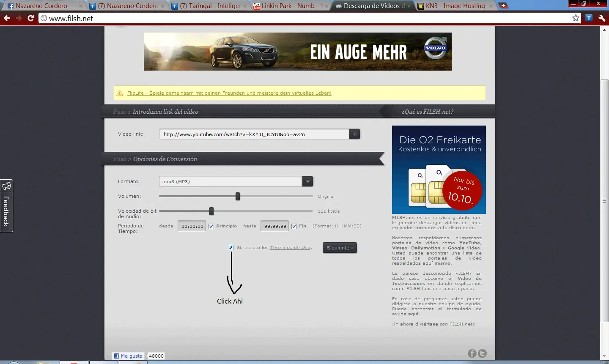
Task: Click the audio bitrate slider handle
Action: click(x=211, y=211)
